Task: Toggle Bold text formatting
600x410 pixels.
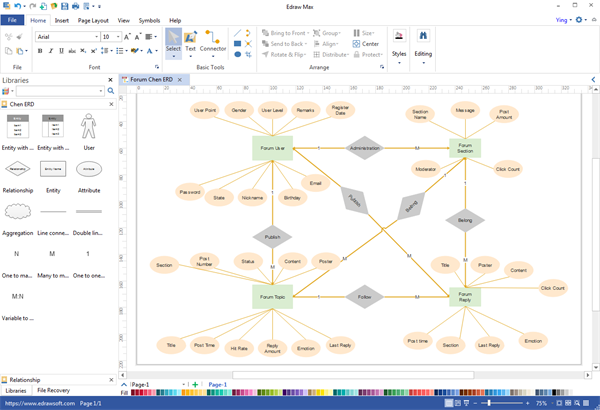Action: click(x=39, y=51)
